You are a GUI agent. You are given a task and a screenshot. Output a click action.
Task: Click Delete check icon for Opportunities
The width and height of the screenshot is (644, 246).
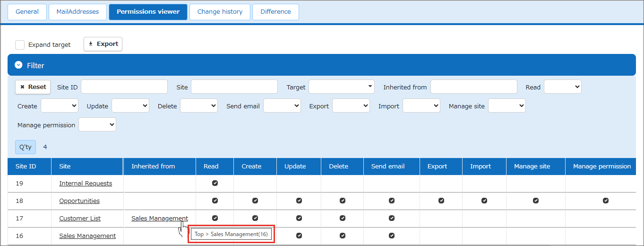coord(343,201)
